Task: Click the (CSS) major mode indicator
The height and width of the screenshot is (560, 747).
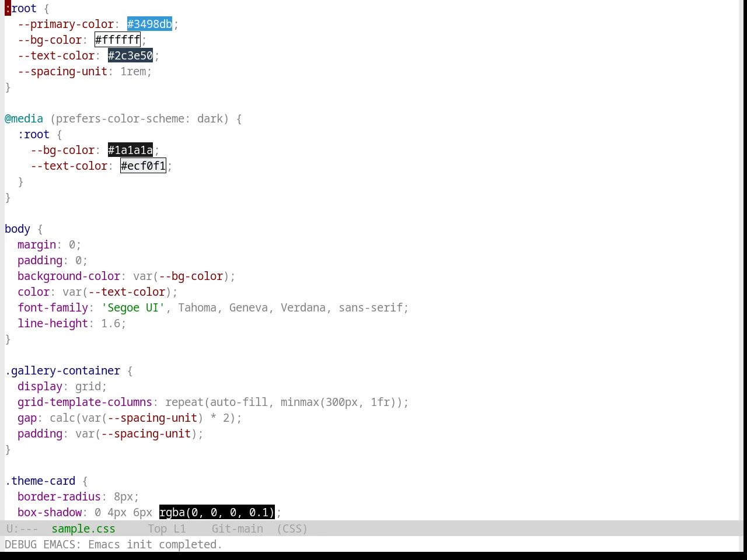Action: (x=292, y=528)
